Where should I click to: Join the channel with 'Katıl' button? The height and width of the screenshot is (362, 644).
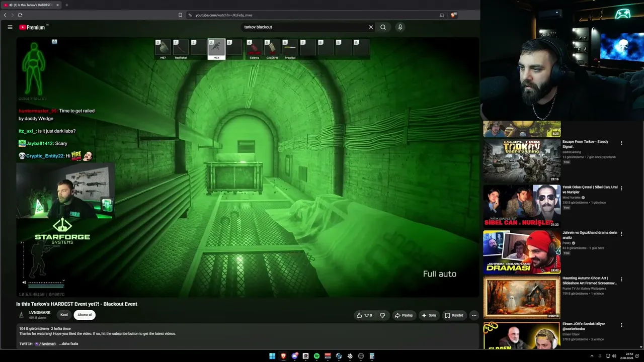coord(64,315)
